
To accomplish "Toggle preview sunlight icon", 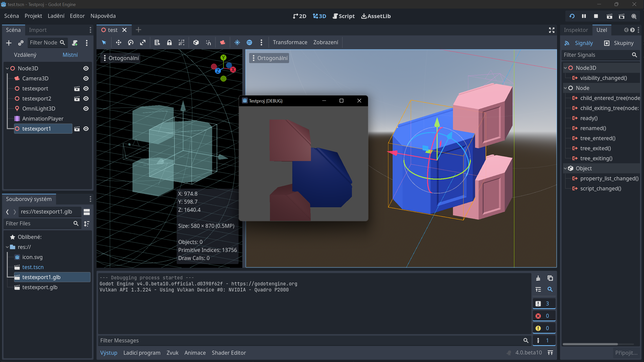I will [237, 42].
